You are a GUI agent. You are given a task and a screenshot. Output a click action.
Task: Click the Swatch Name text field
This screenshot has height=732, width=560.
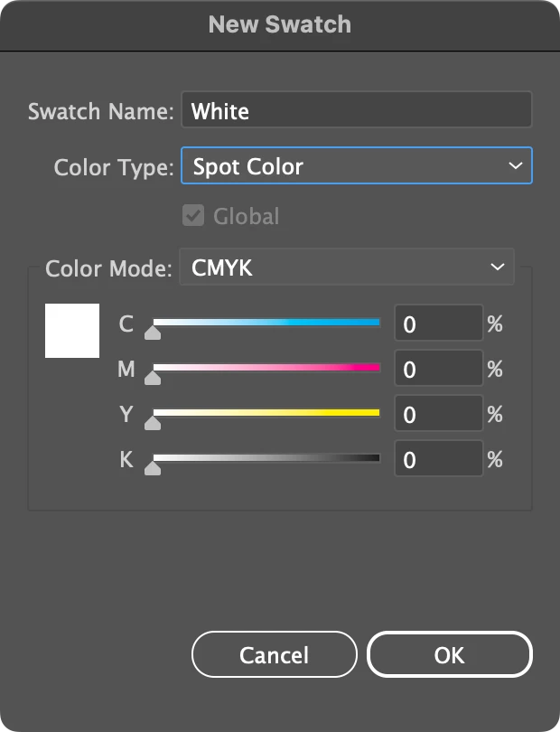point(356,111)
